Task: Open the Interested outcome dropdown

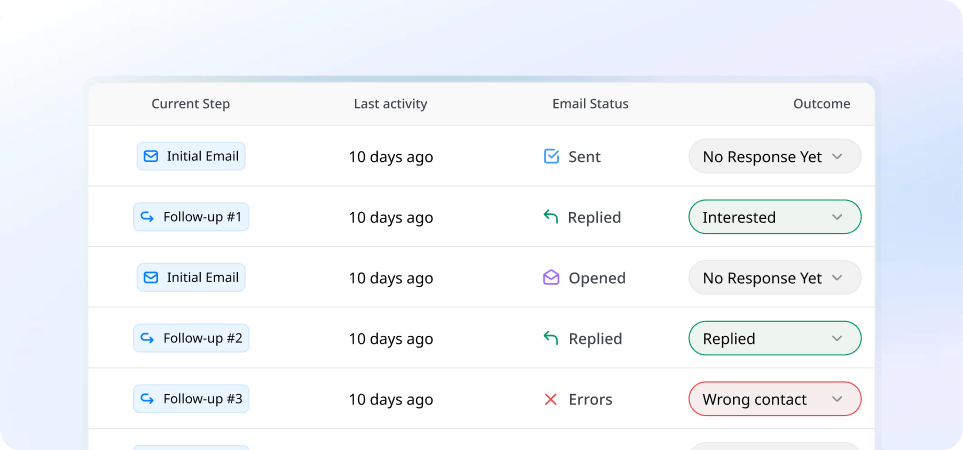Action: pyautogui.click(x=775, y=217)
